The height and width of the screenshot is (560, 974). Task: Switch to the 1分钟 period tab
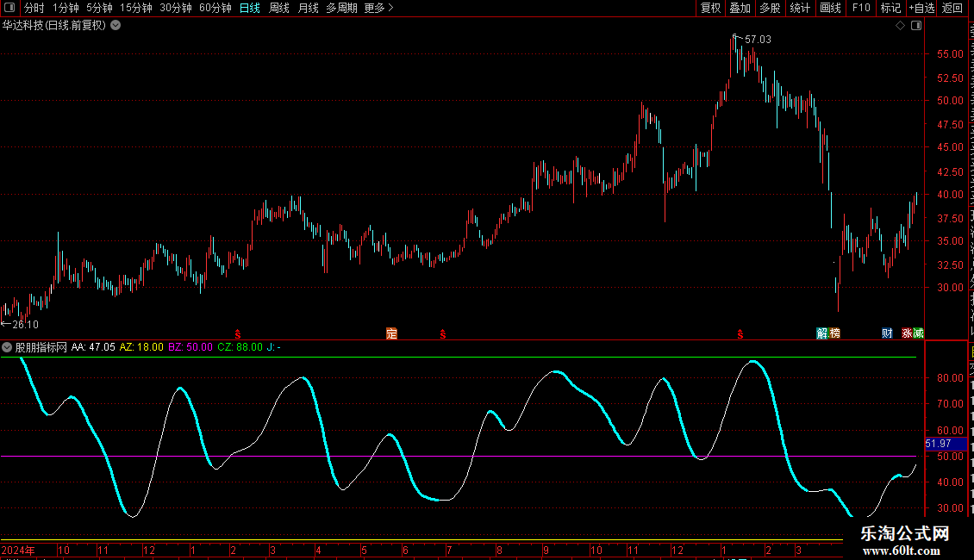coord(66,8)
